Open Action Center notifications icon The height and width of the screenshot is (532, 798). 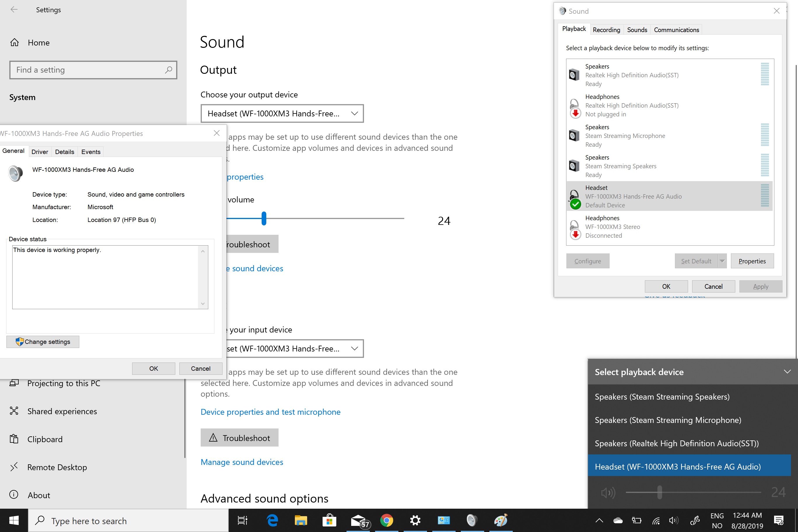click(x=779, y=520)
